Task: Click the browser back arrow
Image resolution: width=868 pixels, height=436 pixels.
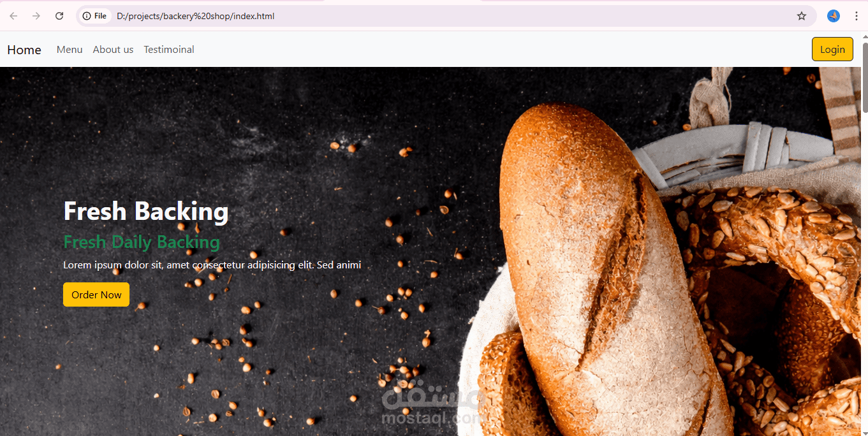Action: [13, 16]
